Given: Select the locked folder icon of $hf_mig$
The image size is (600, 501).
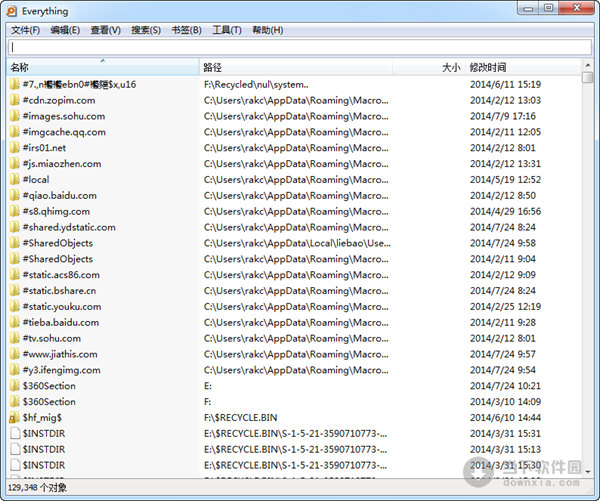Looking at the screenshot, I should (15, 418).
